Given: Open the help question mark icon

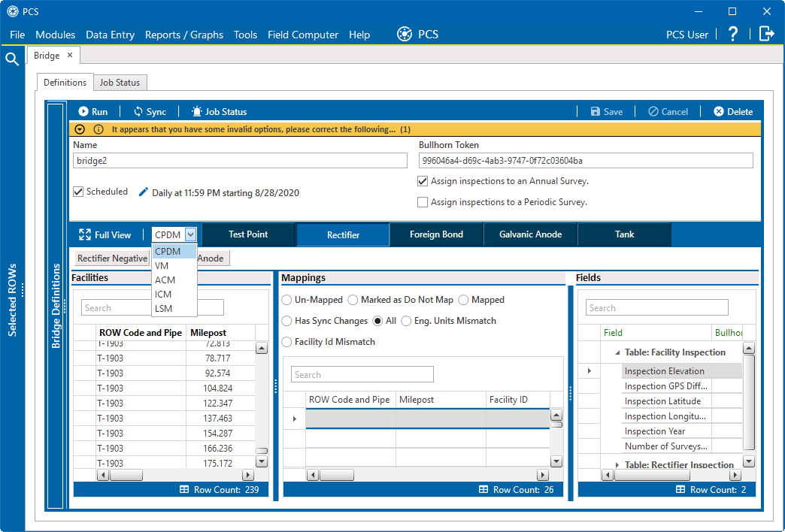Looking at the screenshot, I should pos(733,34).
